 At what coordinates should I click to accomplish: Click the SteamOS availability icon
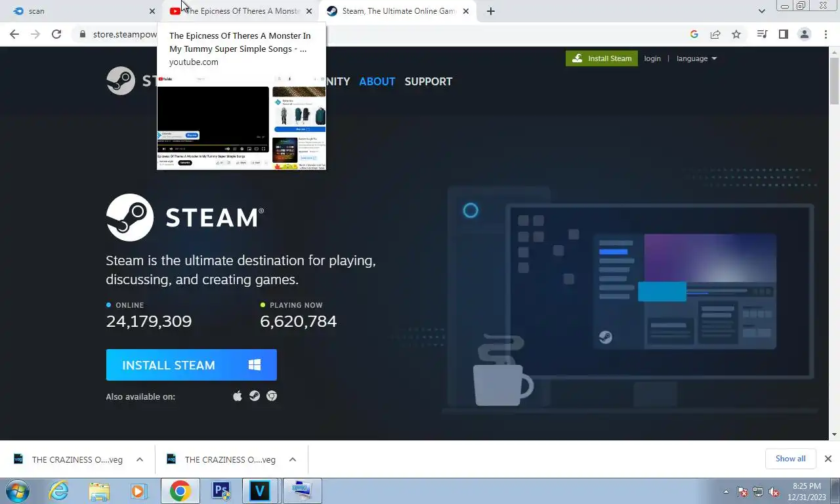[255, 396]
